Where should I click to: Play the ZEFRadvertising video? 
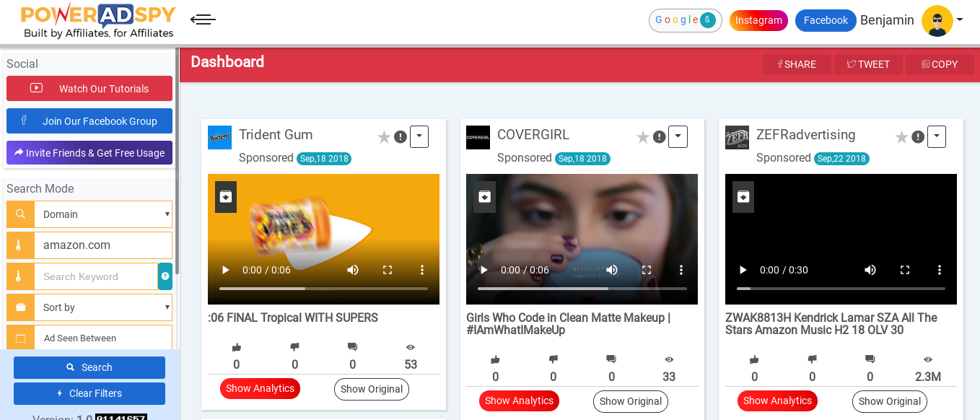point(743,270)
